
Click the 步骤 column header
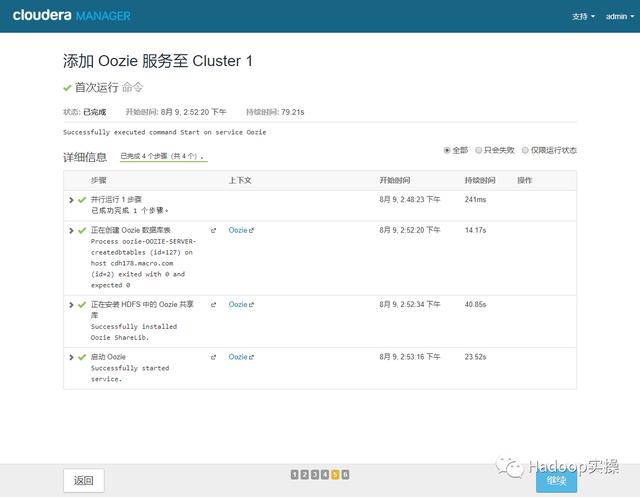(98, 180)
